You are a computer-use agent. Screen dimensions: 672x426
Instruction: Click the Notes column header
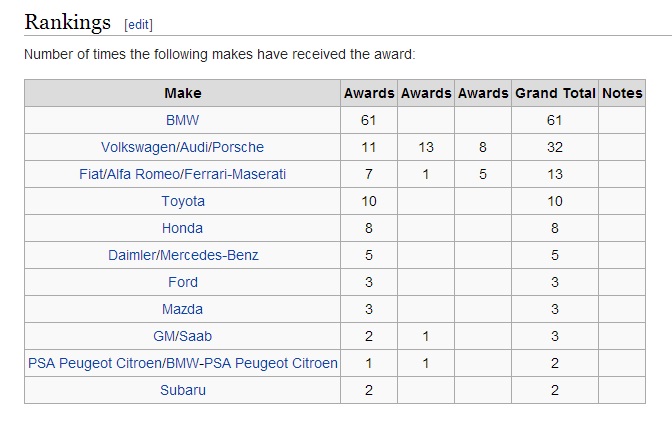coord(622,93)
